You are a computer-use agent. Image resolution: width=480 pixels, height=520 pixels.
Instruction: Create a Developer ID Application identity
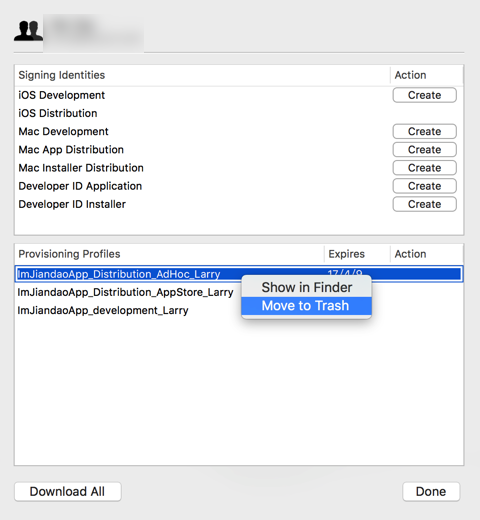point(424,186)
